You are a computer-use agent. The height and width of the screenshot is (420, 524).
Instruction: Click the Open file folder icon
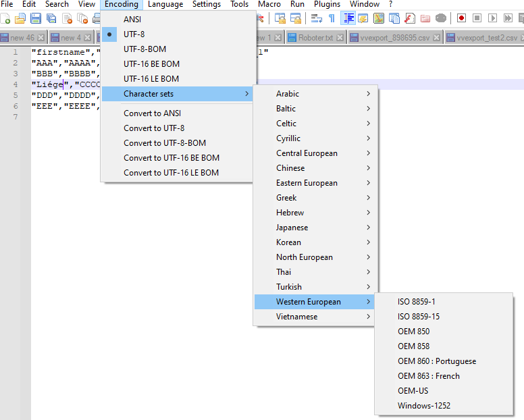[x=20, y=18]
